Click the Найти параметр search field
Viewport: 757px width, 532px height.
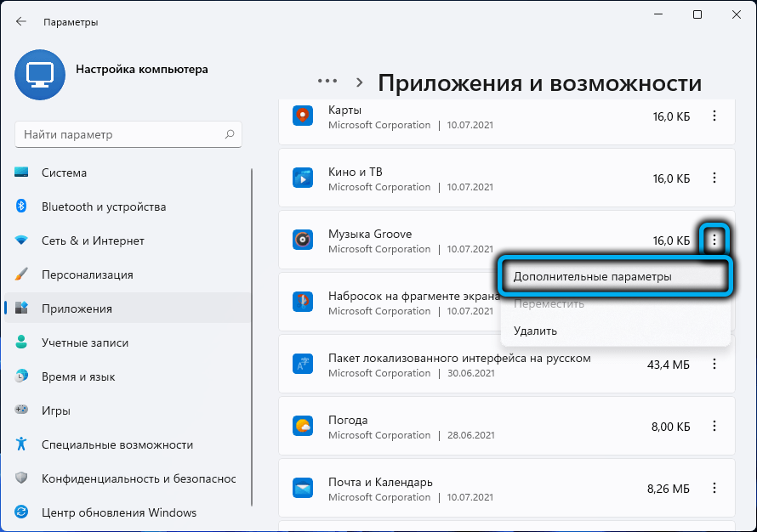[119, 134]
